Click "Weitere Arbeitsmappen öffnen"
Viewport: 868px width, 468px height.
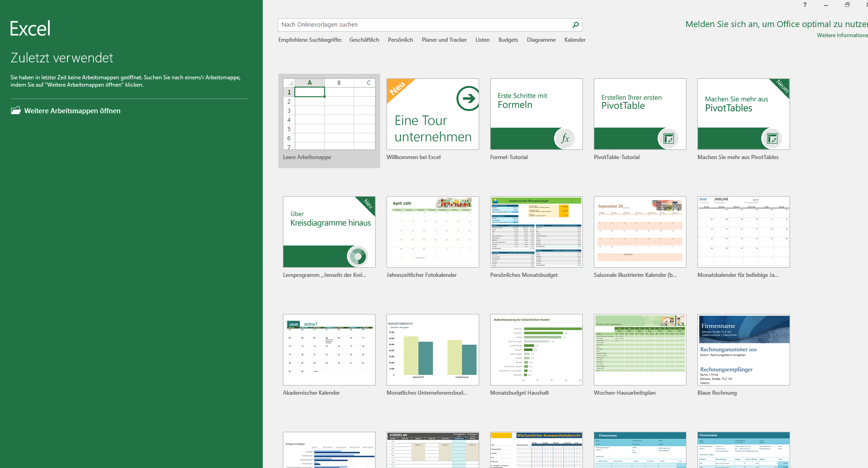(72, 110)
